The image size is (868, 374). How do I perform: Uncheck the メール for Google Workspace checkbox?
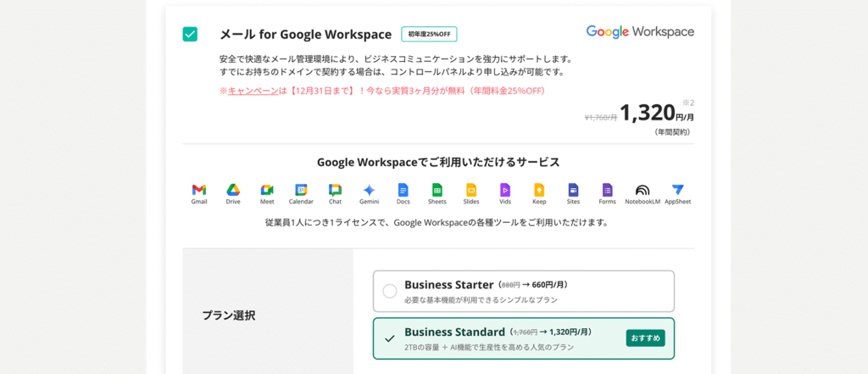tap(190, 34)
